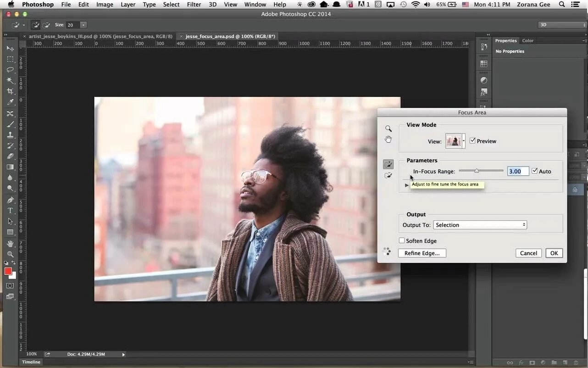Select the Eraser tool
The height and width of the screenshot is (368, 588).
point(10,156)
